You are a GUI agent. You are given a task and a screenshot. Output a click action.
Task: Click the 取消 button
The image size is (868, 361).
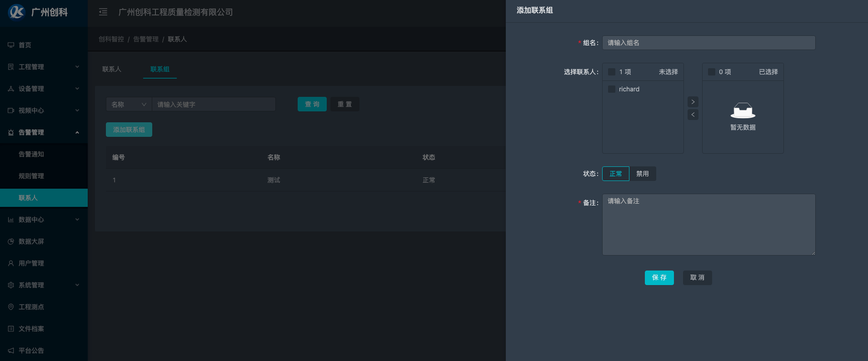click(x=698, y=277)
